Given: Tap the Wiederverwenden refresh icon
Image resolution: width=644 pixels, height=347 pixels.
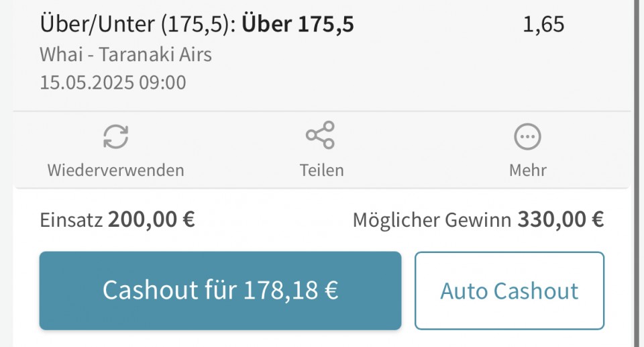Looking at the screenshot, I should (116, 136).
